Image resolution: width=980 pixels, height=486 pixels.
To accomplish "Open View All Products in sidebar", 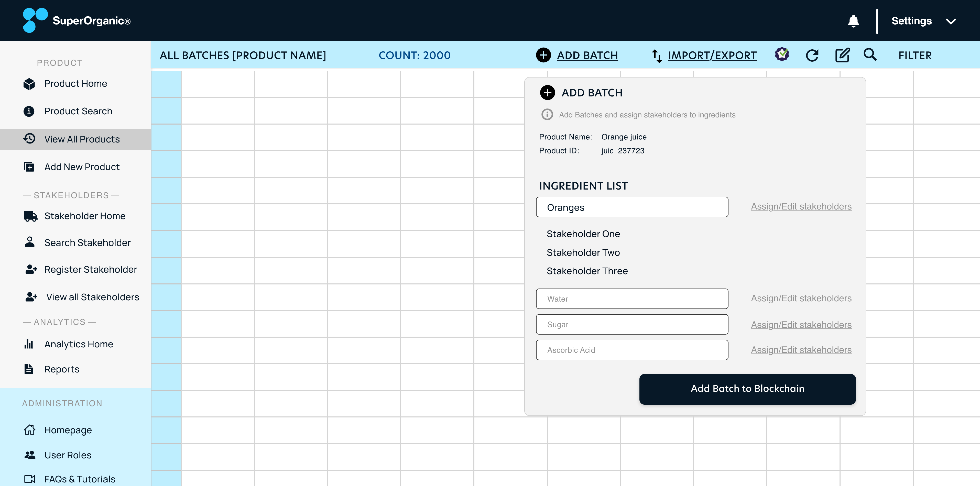I will point(82,139).
